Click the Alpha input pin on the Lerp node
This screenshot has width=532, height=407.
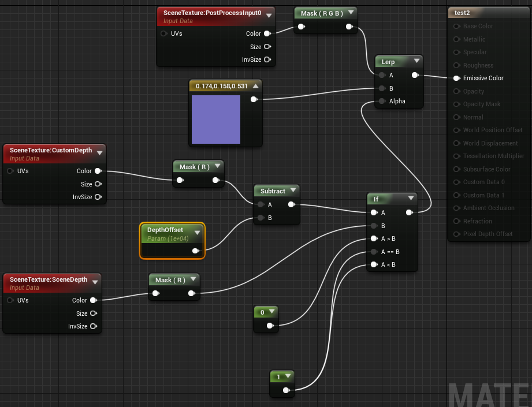tap(382, 101)
